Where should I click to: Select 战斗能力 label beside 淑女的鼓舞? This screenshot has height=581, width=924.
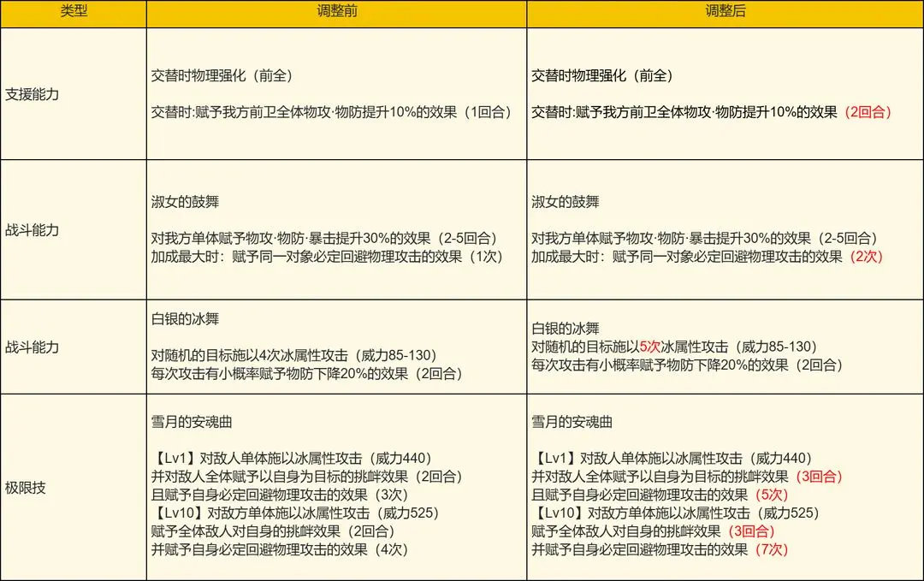32,230
